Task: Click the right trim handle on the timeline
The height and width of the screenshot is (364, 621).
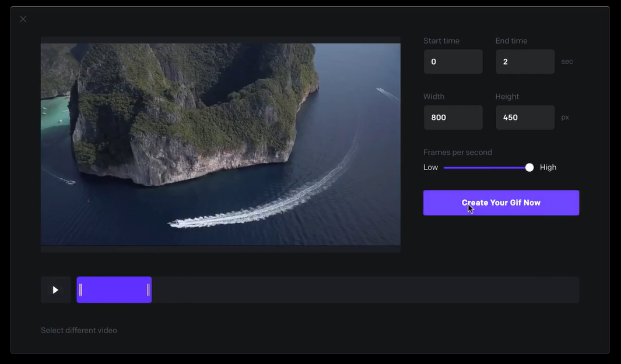Action: coord(148,290)
